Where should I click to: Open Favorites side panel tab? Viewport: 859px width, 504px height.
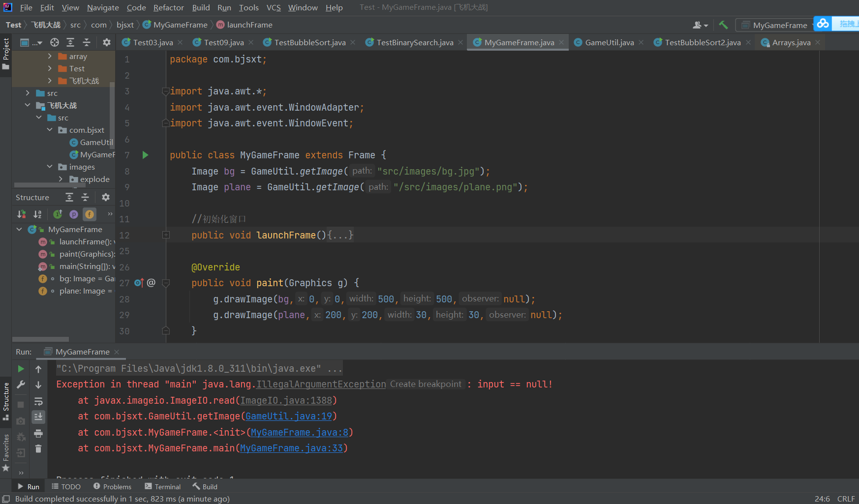[x=6, y=452]
